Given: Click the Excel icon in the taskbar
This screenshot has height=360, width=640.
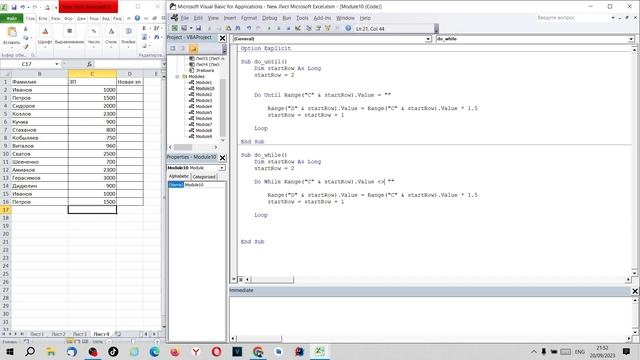Looking at the screenshot, I should pos(320,351).
